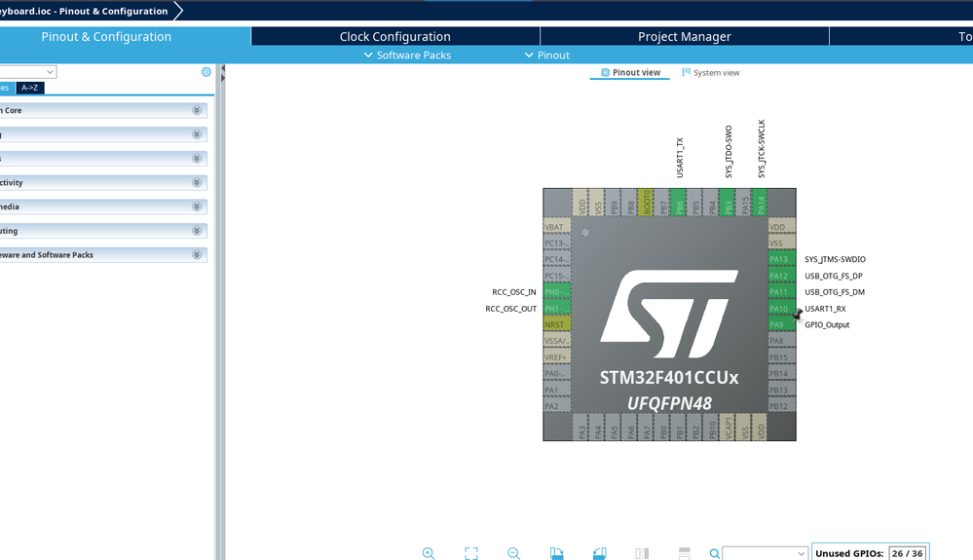The image size is (973, 560).
Task: Select pin PB10 on the chip
Action: pyautogui.click(x=712, y=428)
